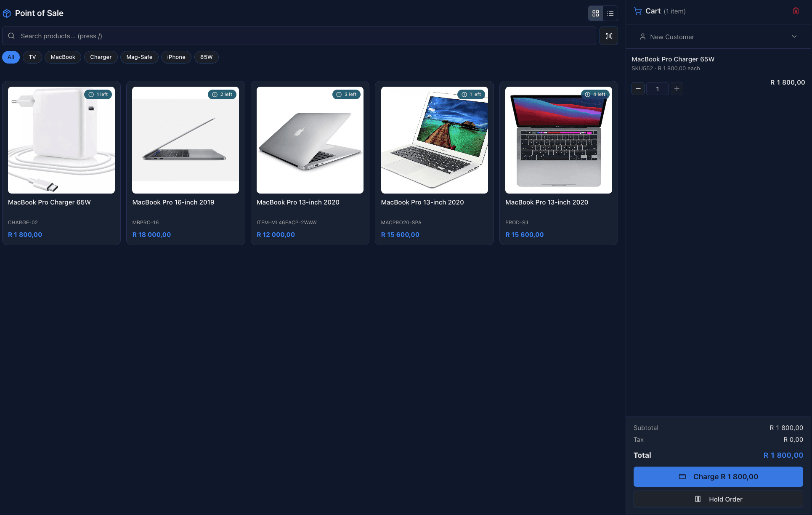Filter products by Mag-Safe category

click(x=139, y=57)
